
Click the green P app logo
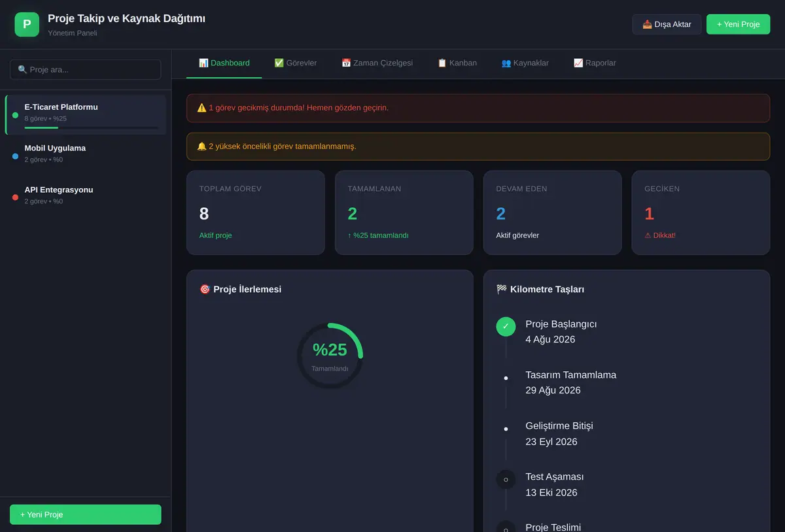click(27, 24)
